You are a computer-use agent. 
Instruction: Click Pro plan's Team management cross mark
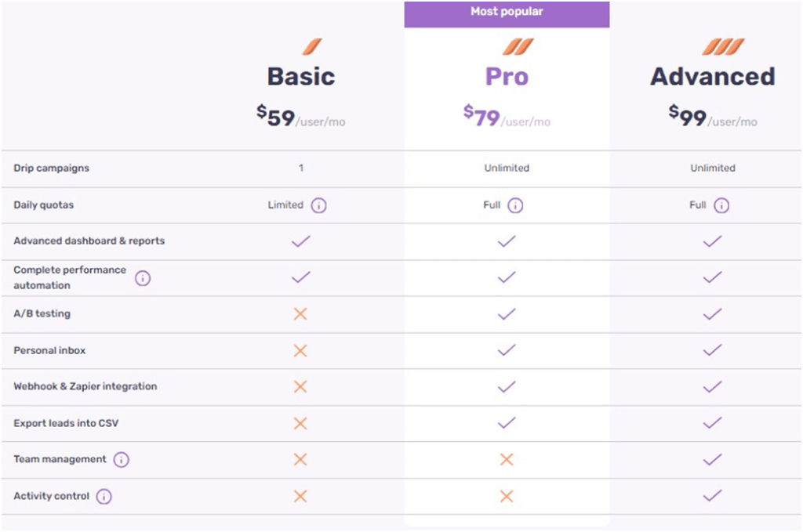507,460
